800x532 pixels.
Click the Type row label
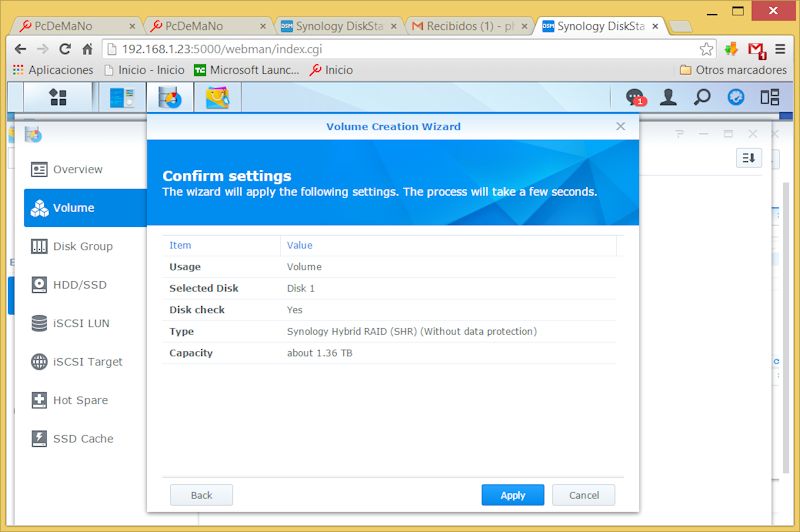point(181,332)
